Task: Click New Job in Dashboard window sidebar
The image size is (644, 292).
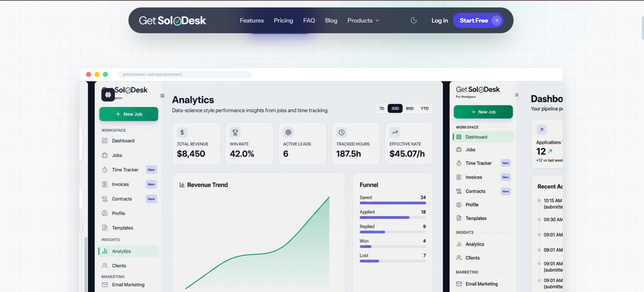Action: [x=483, y=112]
